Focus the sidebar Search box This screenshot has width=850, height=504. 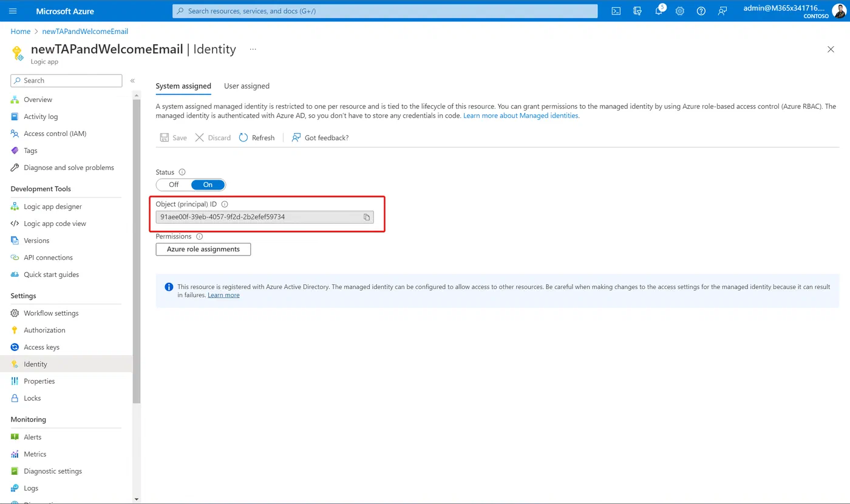tap(66, 80)
